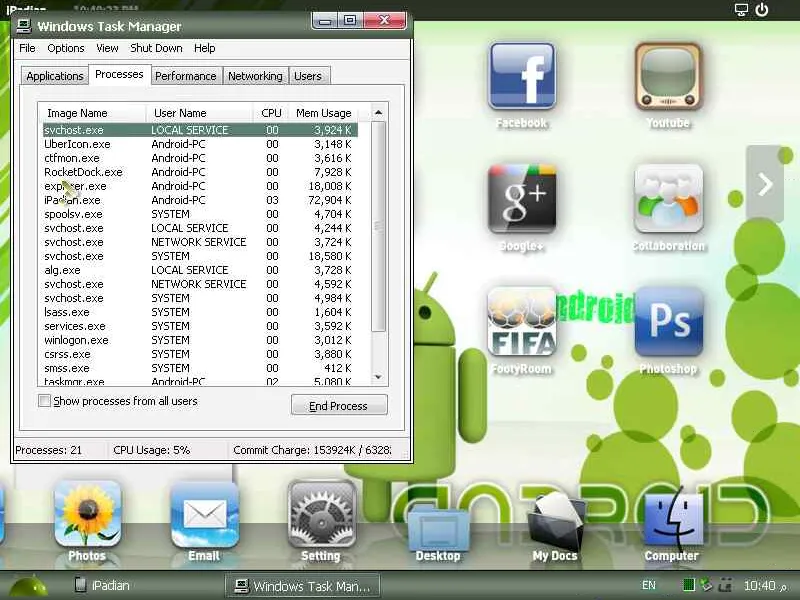Click the process list scrollbar thumb
This screenshot has height=600, width=800.
pos(378,227)
